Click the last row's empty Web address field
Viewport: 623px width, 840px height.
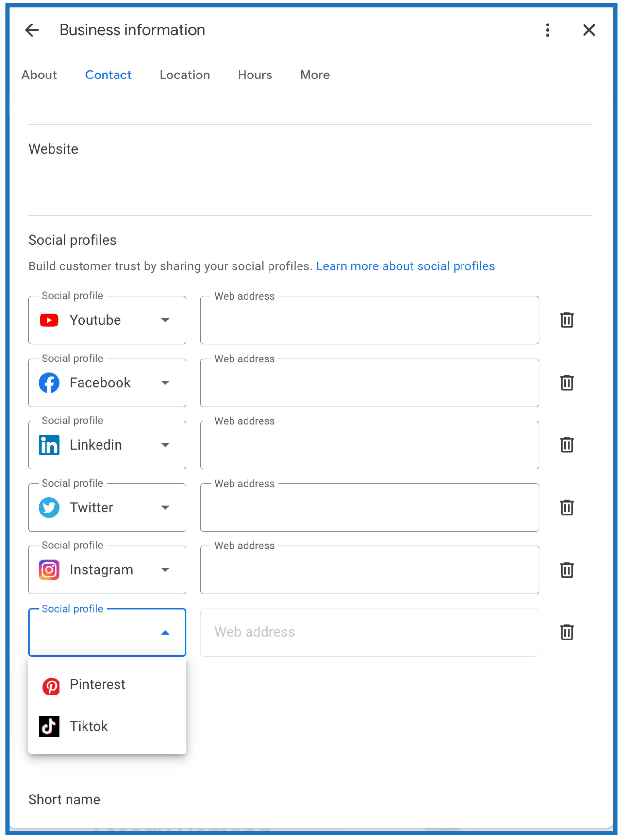click(369, 632)
